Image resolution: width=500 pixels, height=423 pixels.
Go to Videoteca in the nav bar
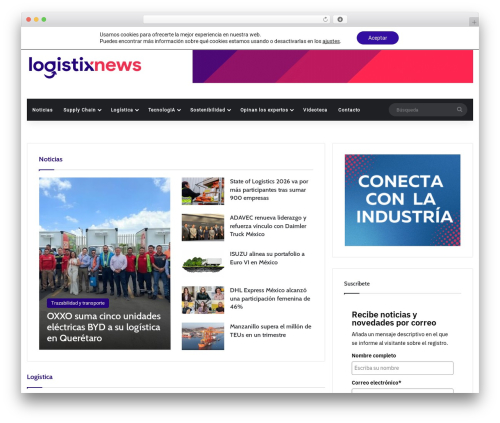[315, 110]
